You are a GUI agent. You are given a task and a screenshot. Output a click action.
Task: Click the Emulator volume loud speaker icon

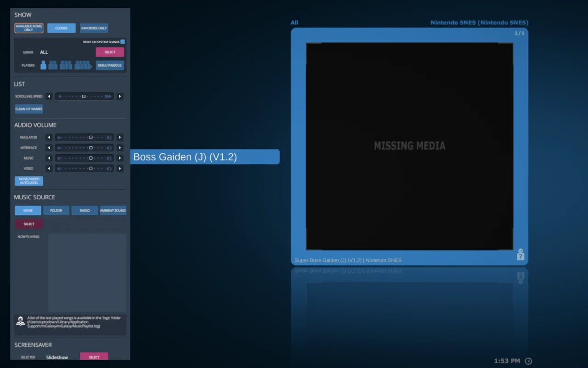coord(109,138)
